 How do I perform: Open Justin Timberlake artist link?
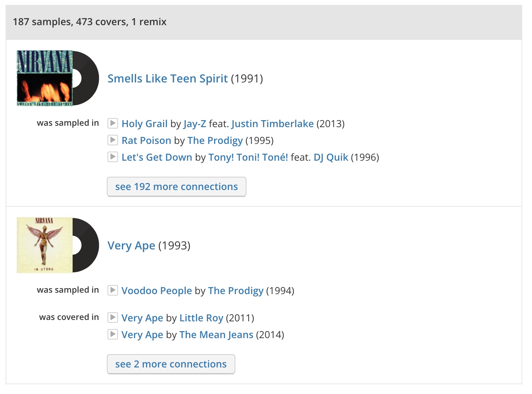point(272,124)
